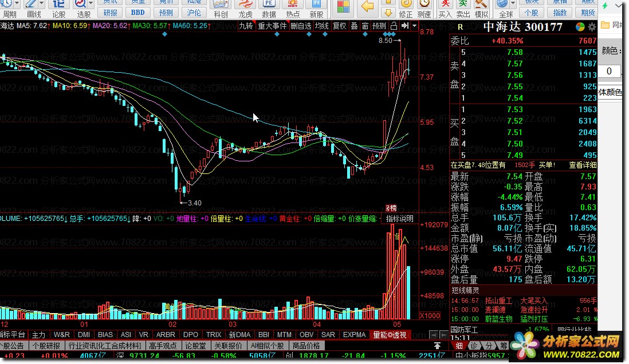Screen dimensions: 629x364
Task: Click the scroll-to-top arrow icon in info bar
Action: (437, 346)
